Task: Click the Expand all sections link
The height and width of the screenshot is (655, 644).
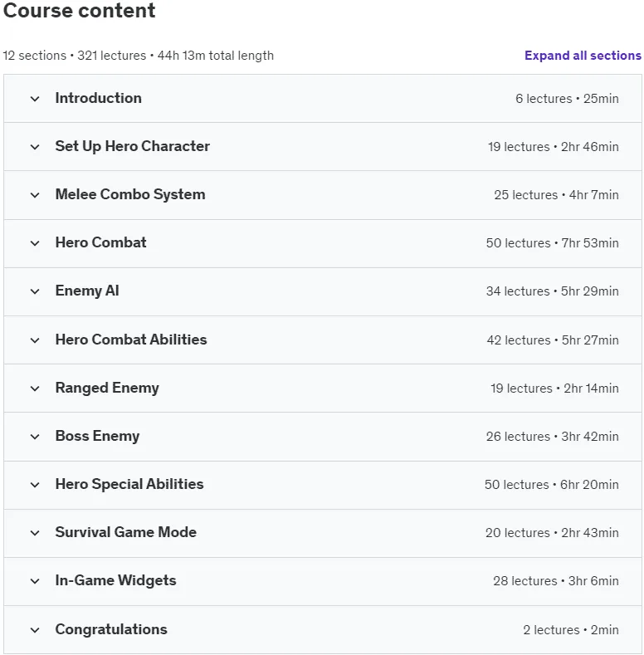Action: [583, 56]
